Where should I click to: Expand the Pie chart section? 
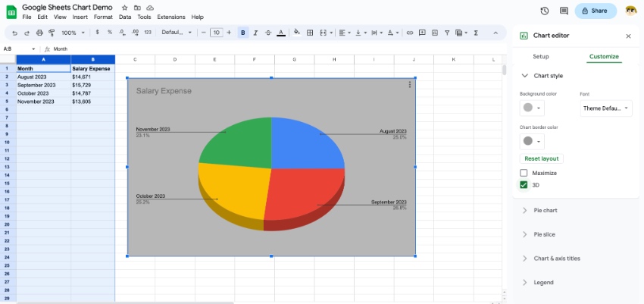(524, 210)
